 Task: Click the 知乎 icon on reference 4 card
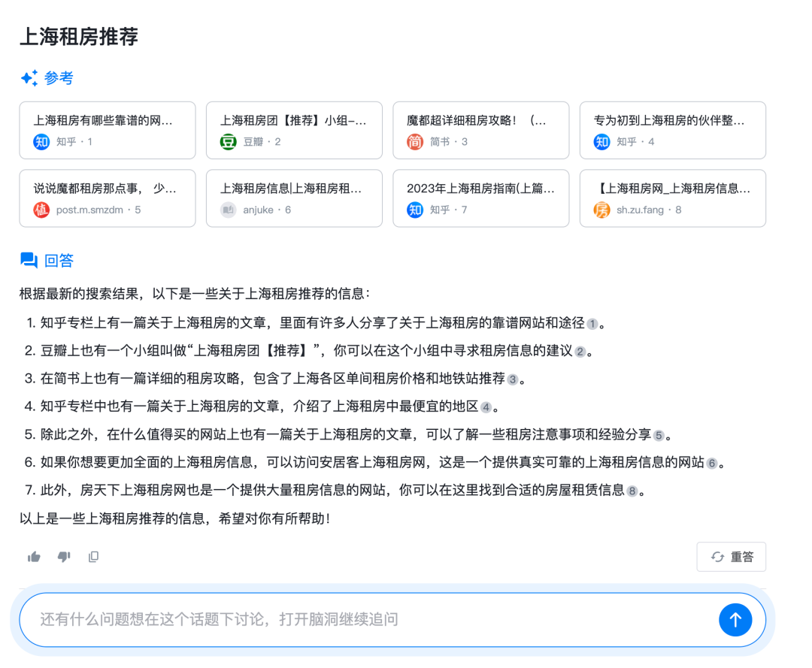[x=601, y=142]
